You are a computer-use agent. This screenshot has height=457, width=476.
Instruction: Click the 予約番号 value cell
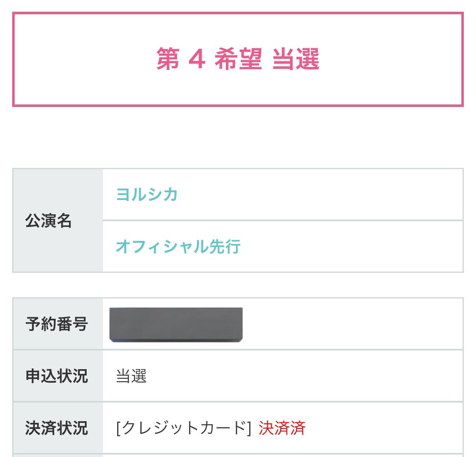[283, 324]
